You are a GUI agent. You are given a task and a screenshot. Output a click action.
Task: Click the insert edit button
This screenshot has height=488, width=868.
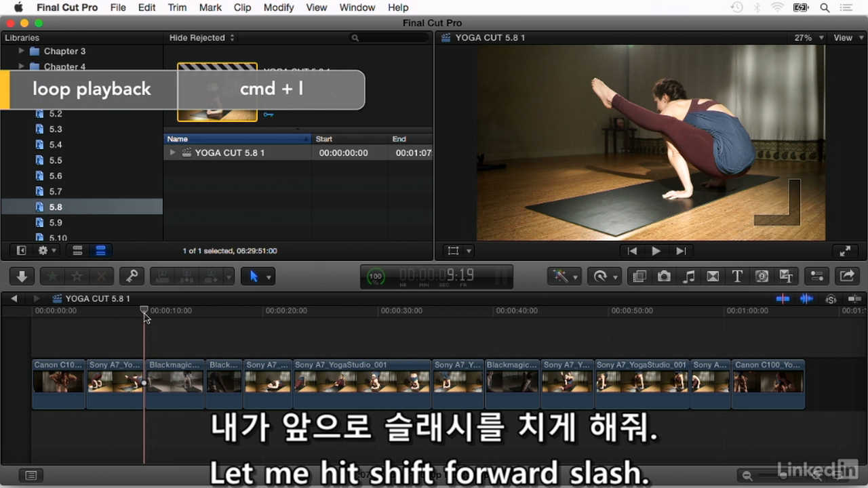click(186, 276)
